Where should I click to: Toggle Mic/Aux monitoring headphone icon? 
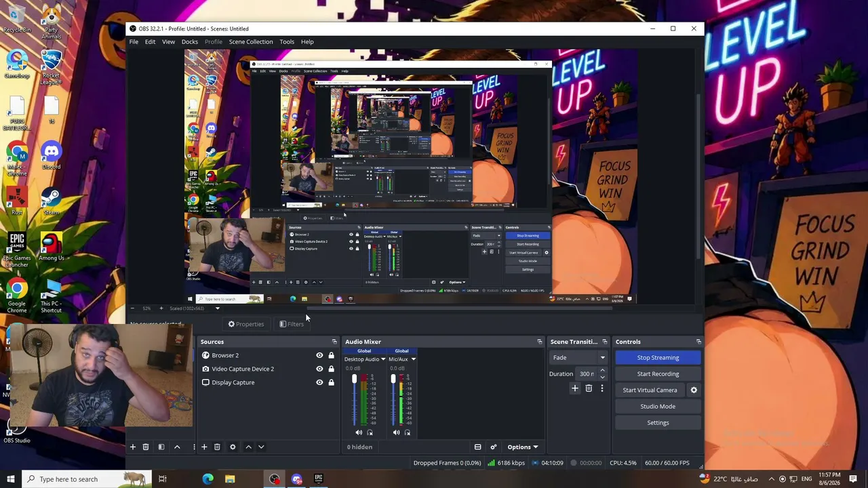click(x=408, y=432)
